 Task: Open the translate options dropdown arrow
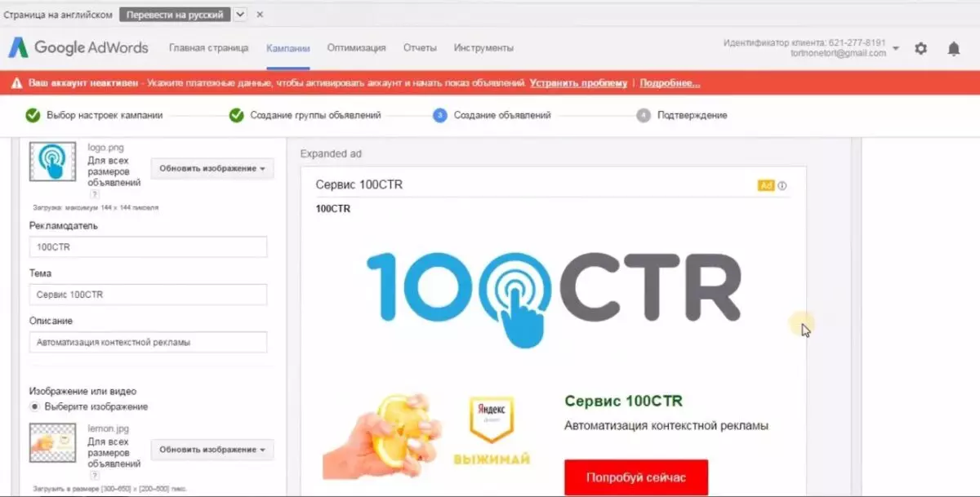240,15
